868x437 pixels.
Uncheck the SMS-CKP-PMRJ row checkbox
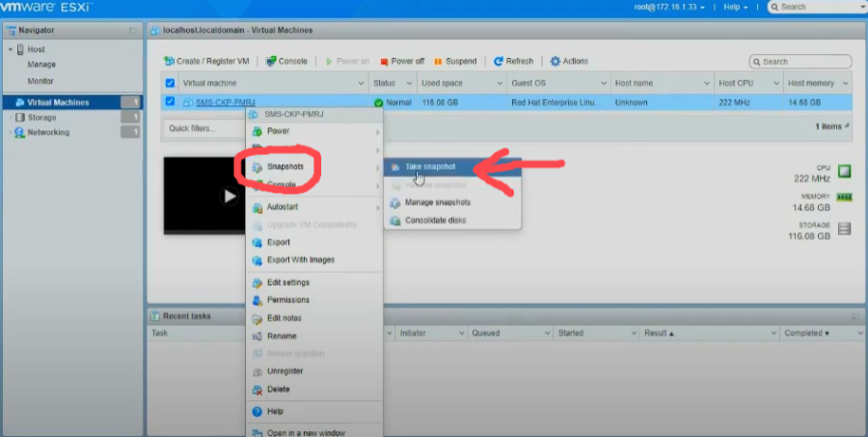click(170, 101)
